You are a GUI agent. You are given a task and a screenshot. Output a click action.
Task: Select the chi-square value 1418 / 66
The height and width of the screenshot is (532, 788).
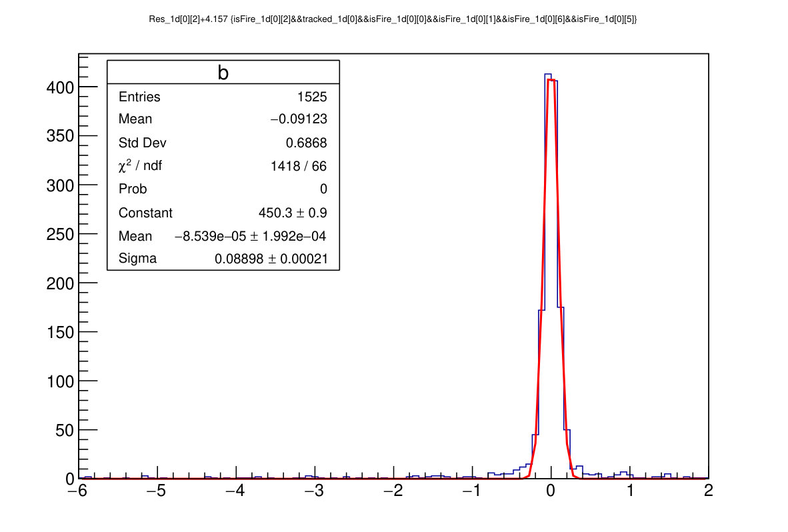coord(299,166)
